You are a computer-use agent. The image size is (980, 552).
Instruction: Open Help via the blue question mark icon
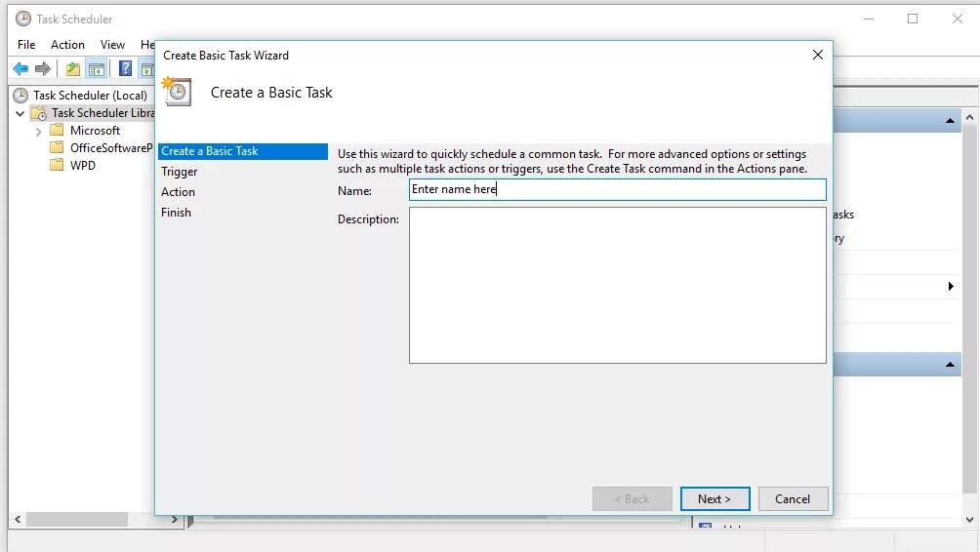pos(125,68)
